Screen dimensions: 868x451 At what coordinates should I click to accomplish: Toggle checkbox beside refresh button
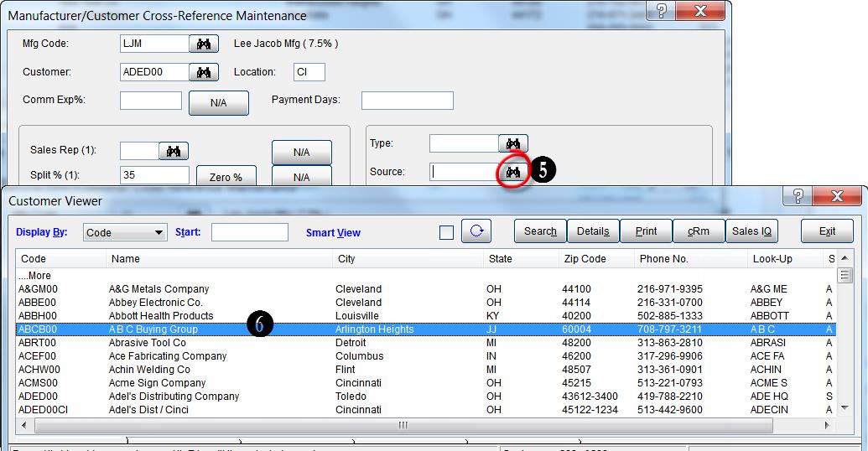coord(446,232)
